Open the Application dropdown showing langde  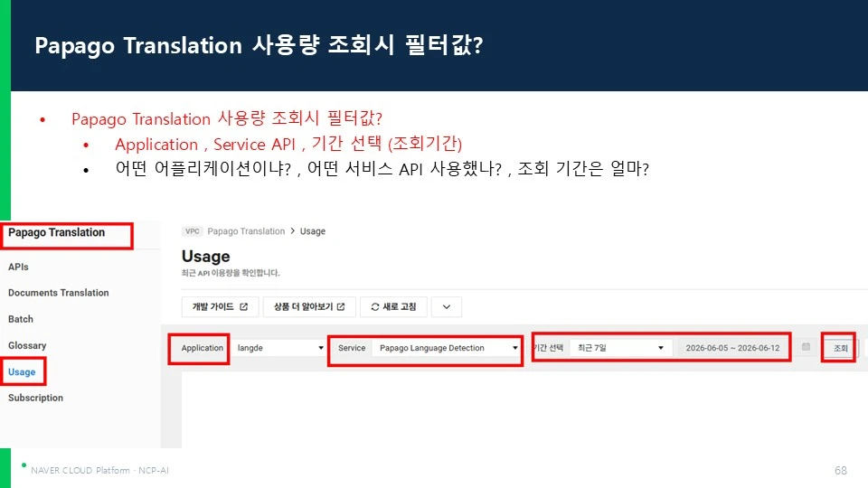coord(279,348)
